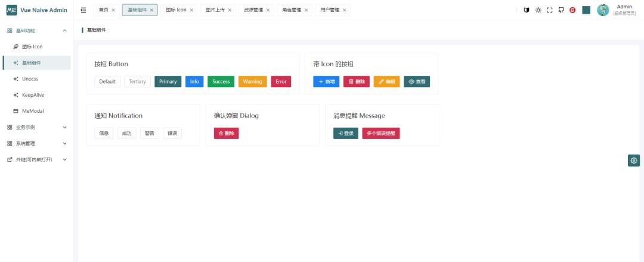644x262 pixels.
Task: Open the book/docs icon in the header
Action: (x=527, y=10)
